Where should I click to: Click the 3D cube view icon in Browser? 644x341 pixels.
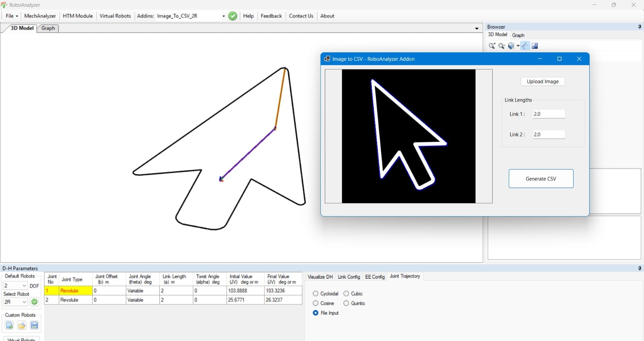pos(511,46)
